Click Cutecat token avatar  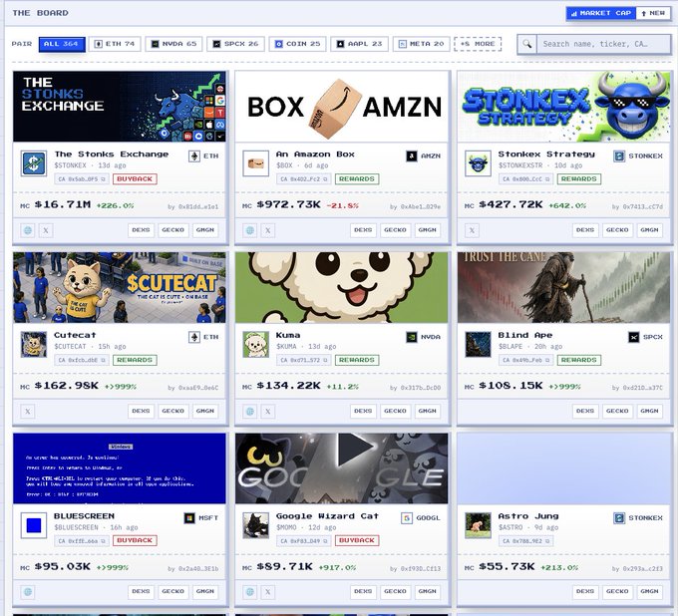(34, 344)
